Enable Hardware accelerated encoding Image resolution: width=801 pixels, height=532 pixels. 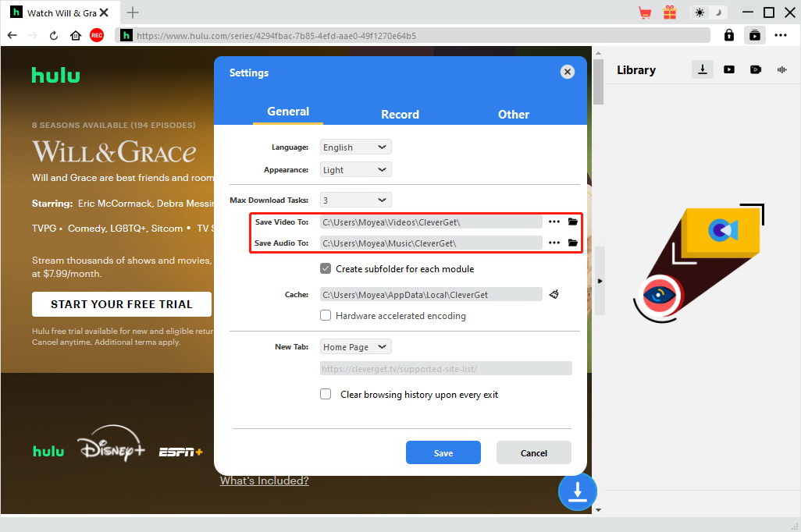point(326,315)
